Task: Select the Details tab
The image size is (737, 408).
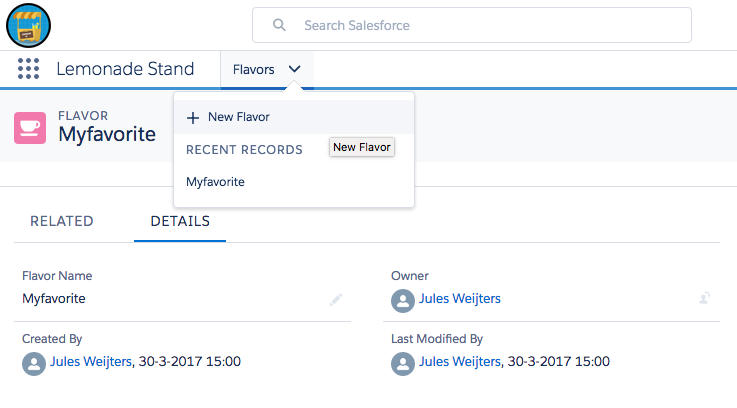Action: tap(180, 221)
